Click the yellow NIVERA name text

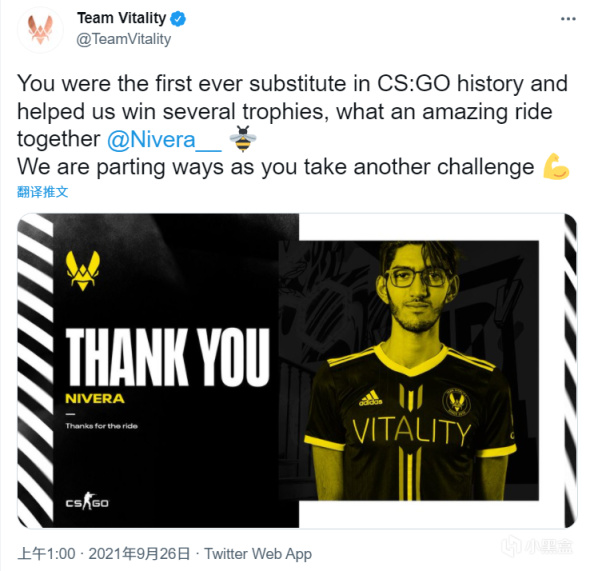coord(95,399)
